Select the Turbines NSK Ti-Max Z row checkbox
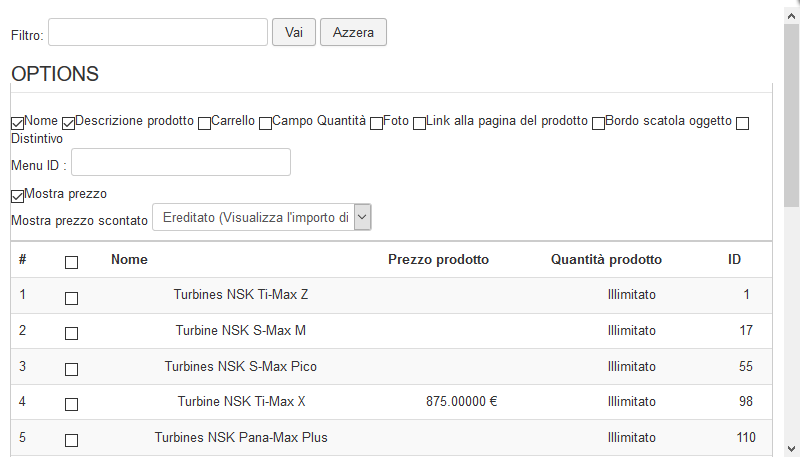The height and width of the screenshot is (457, 800). [71, 298]
